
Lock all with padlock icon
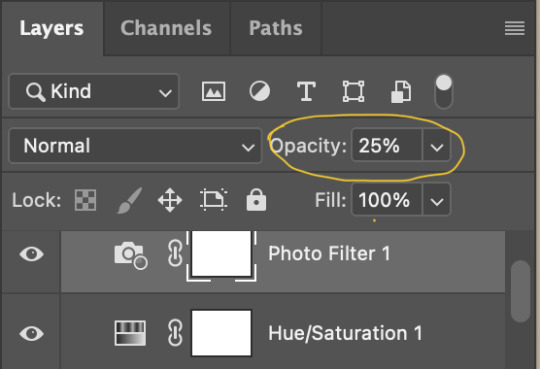[x=256, y=199]
